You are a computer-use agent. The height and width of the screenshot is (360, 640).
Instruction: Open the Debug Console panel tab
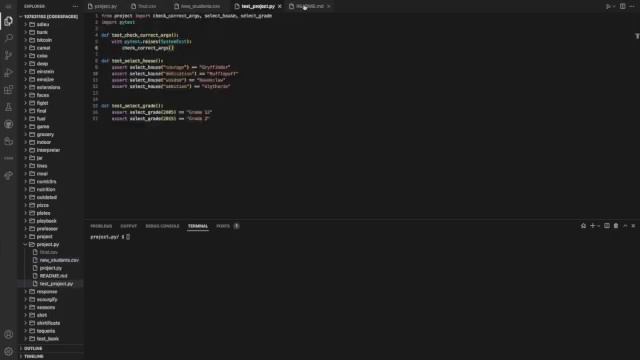(x=162, y=226)
